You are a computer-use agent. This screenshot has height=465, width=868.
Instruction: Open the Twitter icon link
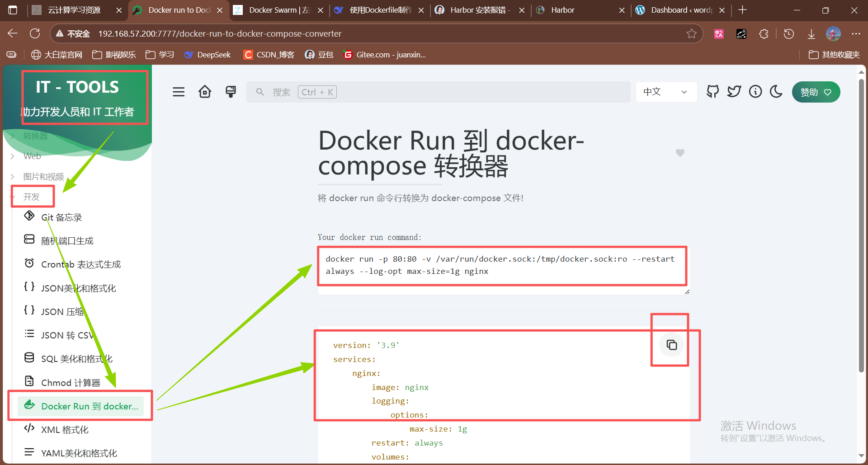[x=734, y=92]
